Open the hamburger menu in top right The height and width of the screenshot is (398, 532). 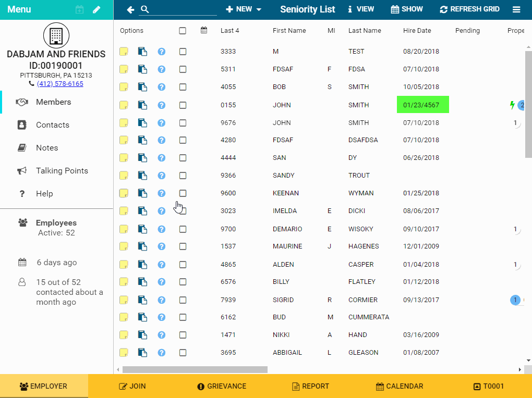[x=516, y=9]
